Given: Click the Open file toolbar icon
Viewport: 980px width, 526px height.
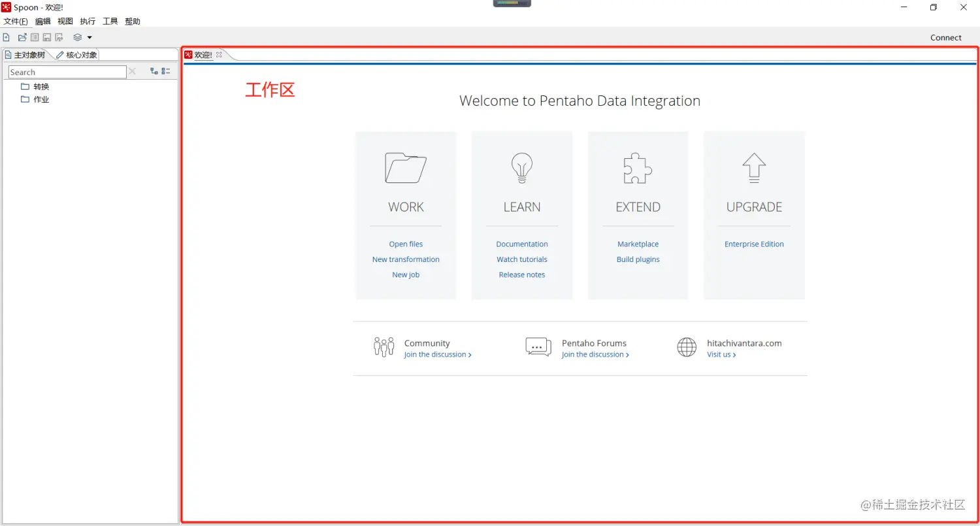Looking at the screenshot, I should [x=22, y=37].
